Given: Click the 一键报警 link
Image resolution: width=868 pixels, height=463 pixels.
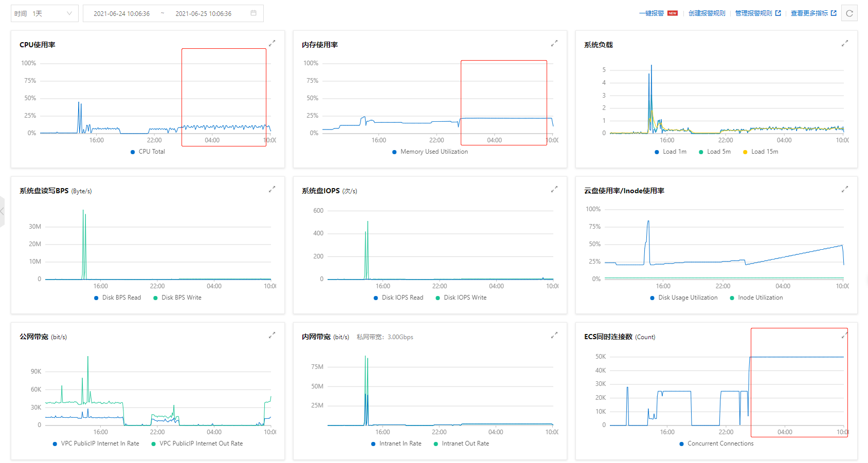Looking at the screenshot, I should (652, 13).
